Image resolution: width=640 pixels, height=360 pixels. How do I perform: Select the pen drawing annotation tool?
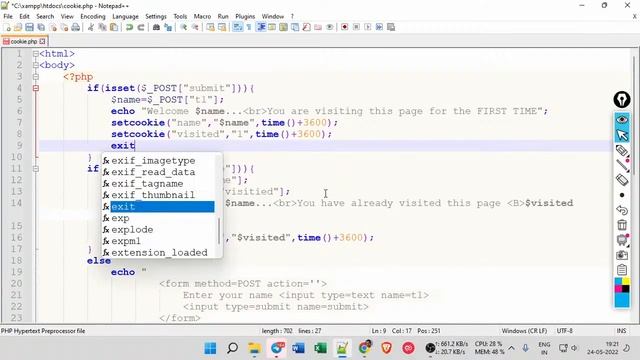point(622,165)
